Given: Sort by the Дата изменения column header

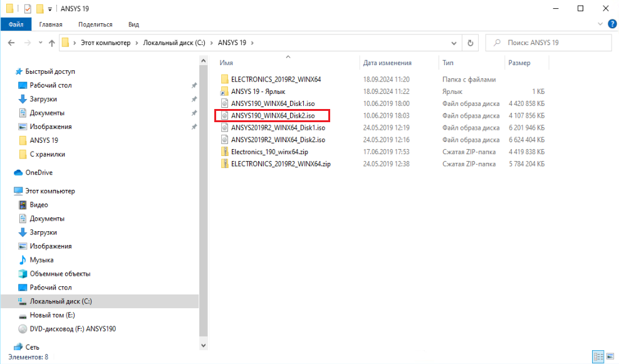Looking at the screenshot, I should tap(387, 63).
